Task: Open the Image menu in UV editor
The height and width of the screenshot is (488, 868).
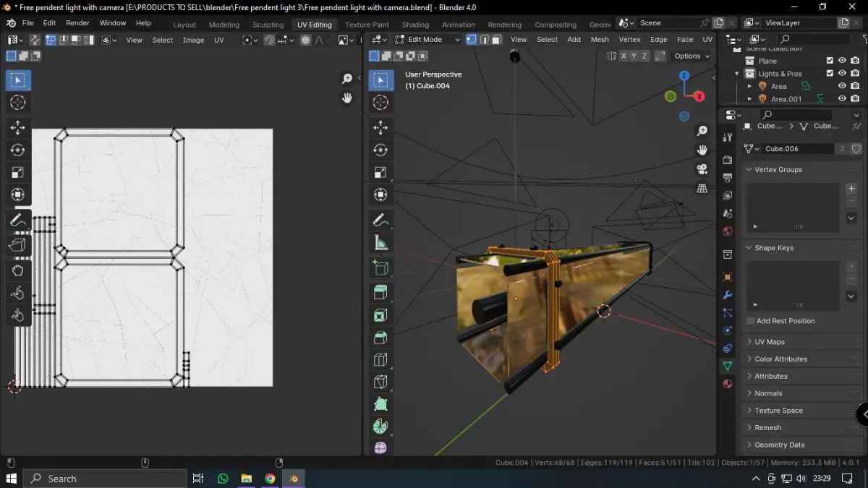Action: [x=193, y=40]
